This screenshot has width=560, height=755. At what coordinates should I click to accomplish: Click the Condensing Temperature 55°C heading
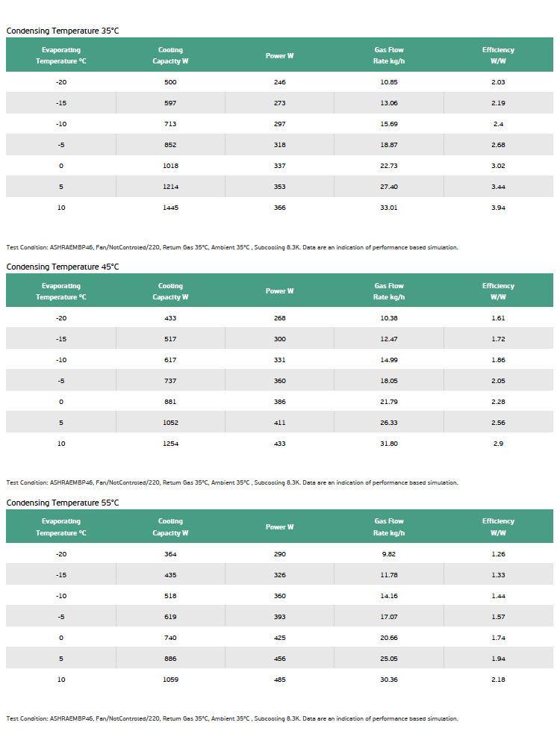[63, 503]
